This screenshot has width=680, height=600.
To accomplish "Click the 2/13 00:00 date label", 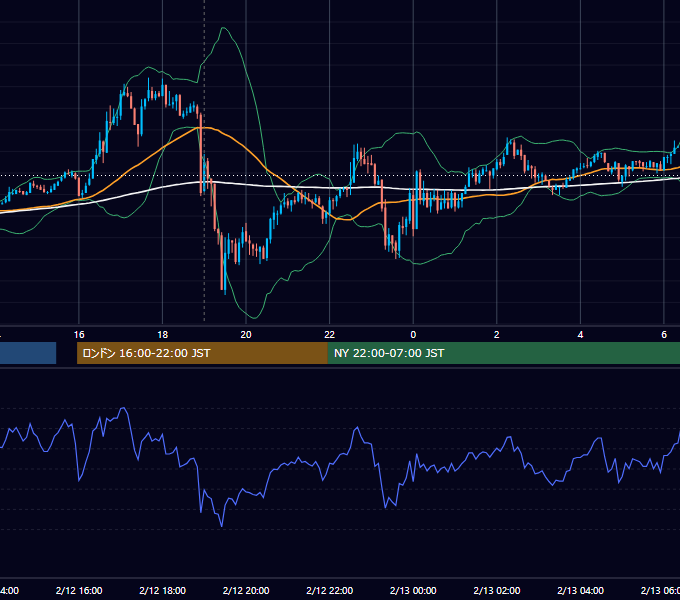I will click(x=413, y=590).
